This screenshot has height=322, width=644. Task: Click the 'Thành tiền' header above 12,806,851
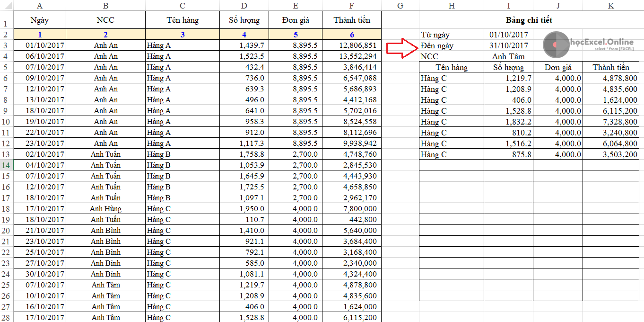pyautogui.click(x=351, y=20)
